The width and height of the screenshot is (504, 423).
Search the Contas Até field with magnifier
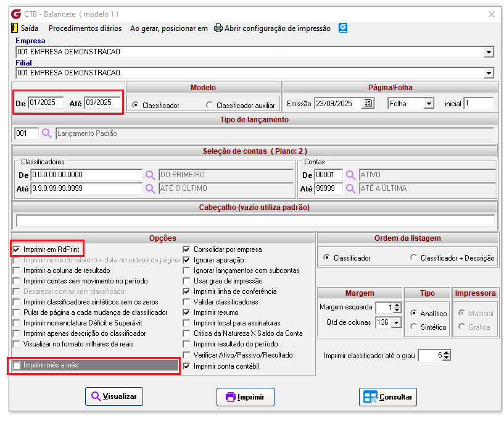pos(350,188)
